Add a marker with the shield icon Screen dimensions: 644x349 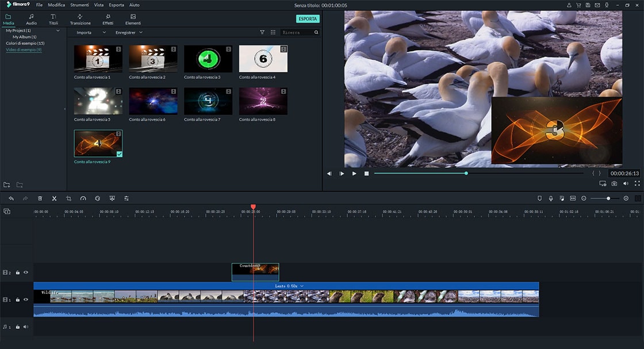pyautogui.click(x=540, y=198)
